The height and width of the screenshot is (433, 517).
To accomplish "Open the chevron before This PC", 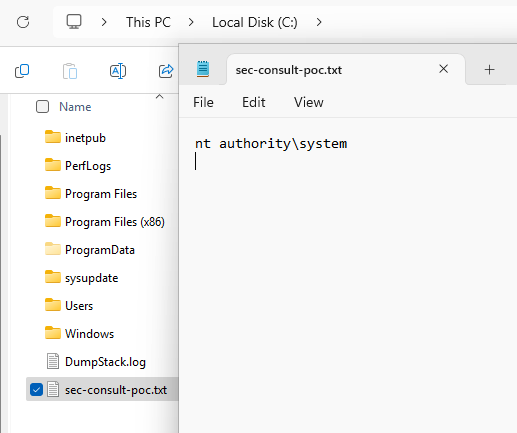I will (104, 22).
